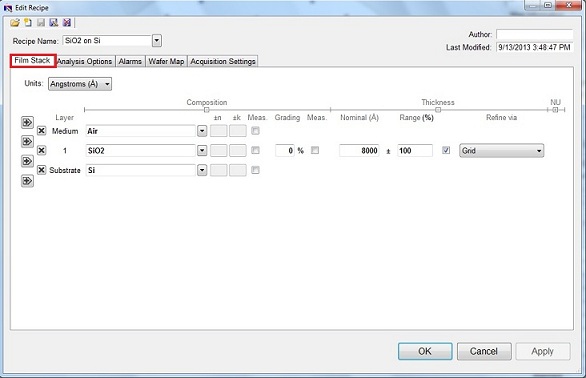Click the Air material name box

pos(141,131)
